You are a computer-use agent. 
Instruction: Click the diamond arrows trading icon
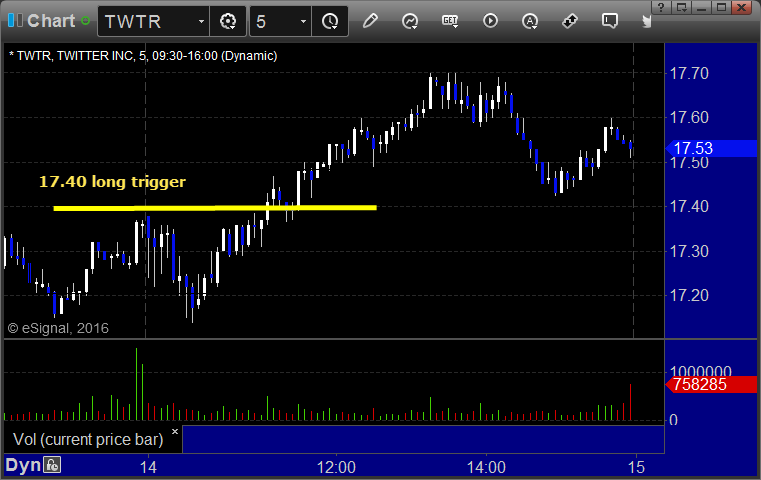tap(570, 21)
